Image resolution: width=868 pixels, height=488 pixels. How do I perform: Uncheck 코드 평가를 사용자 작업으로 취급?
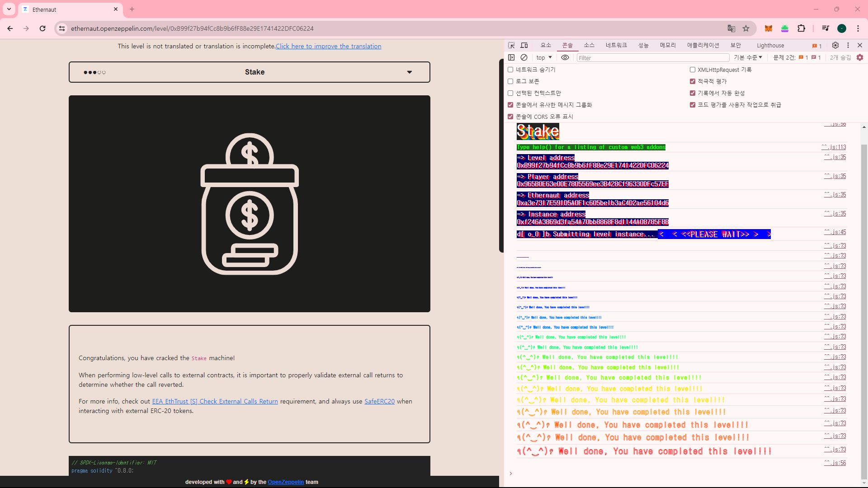693,105
